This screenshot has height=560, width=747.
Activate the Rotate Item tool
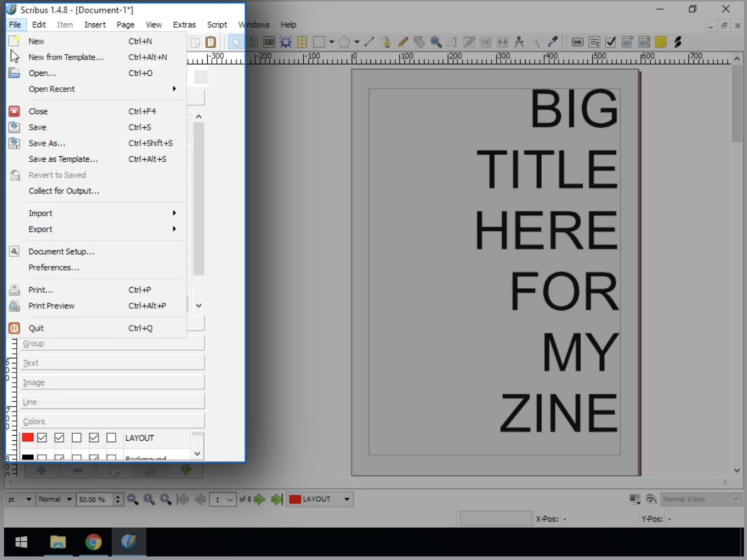point(419,42)
